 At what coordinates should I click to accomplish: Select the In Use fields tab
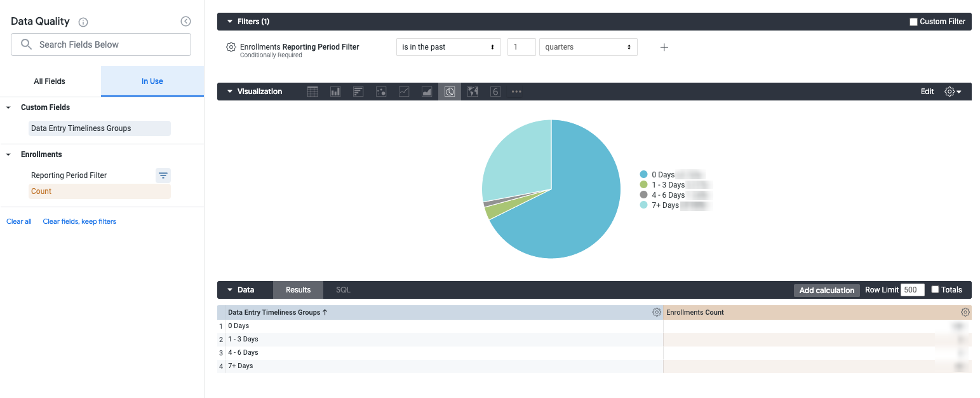coord(152,81)
